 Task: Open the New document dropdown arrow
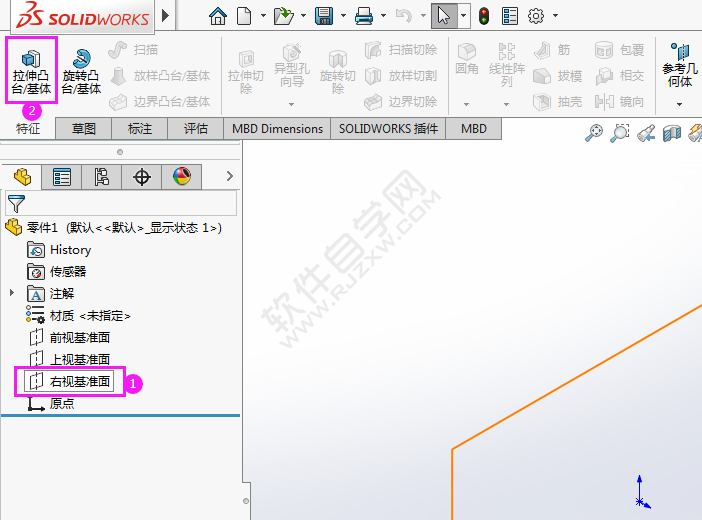(263, 16)
